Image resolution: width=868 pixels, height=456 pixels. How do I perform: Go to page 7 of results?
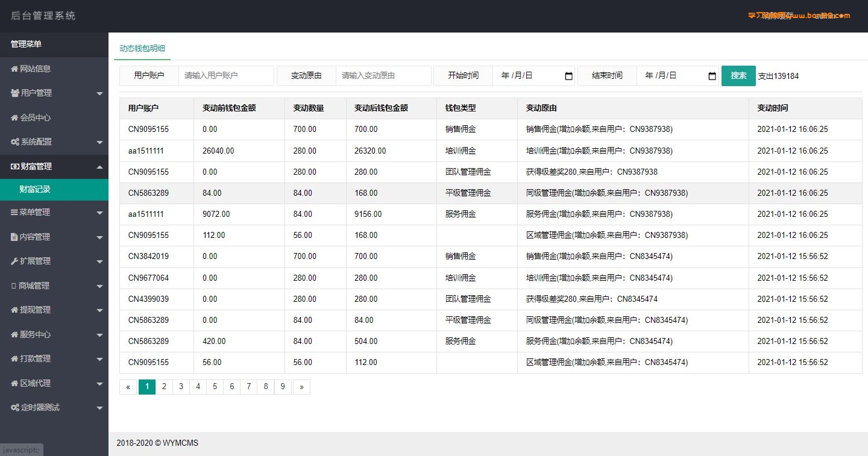[x=249, y=387]
